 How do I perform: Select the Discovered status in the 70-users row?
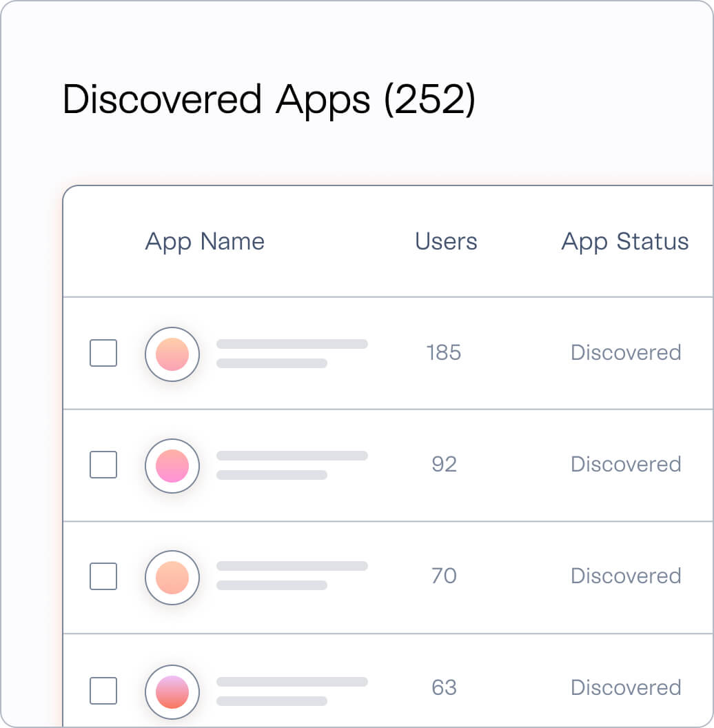point(626,576)
